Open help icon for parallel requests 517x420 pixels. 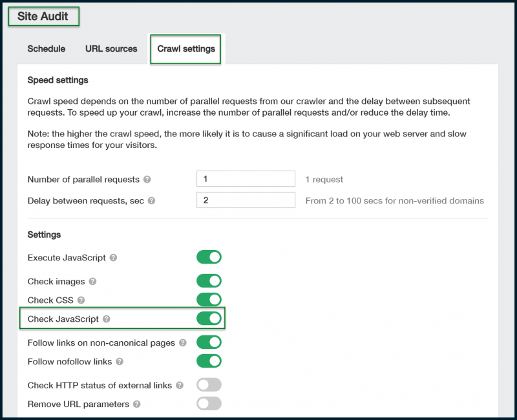pos(147,180)
